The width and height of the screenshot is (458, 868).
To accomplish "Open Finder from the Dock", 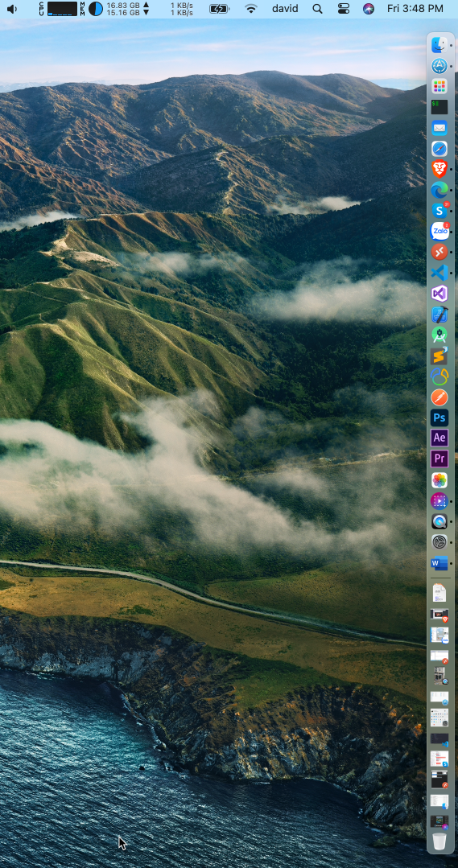I will click(439, 45).
